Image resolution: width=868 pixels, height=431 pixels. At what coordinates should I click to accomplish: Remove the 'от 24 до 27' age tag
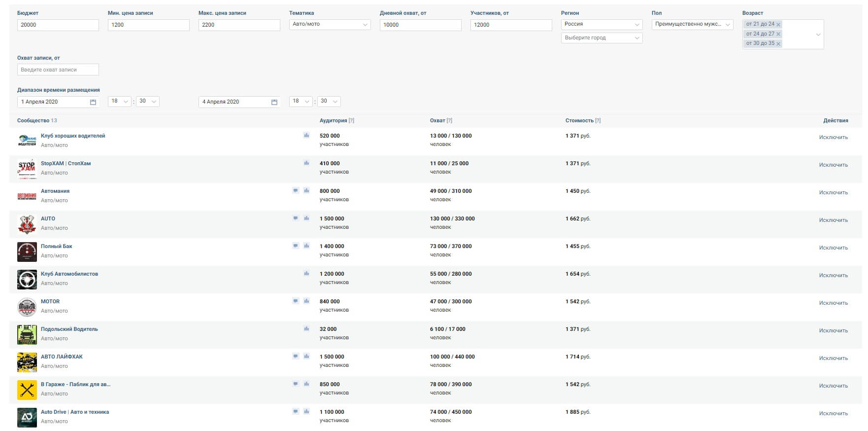point(778,34)
